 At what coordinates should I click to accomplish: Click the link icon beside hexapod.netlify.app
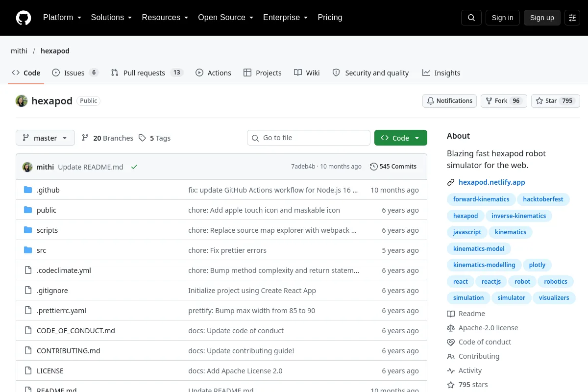[x=451, y=182]
